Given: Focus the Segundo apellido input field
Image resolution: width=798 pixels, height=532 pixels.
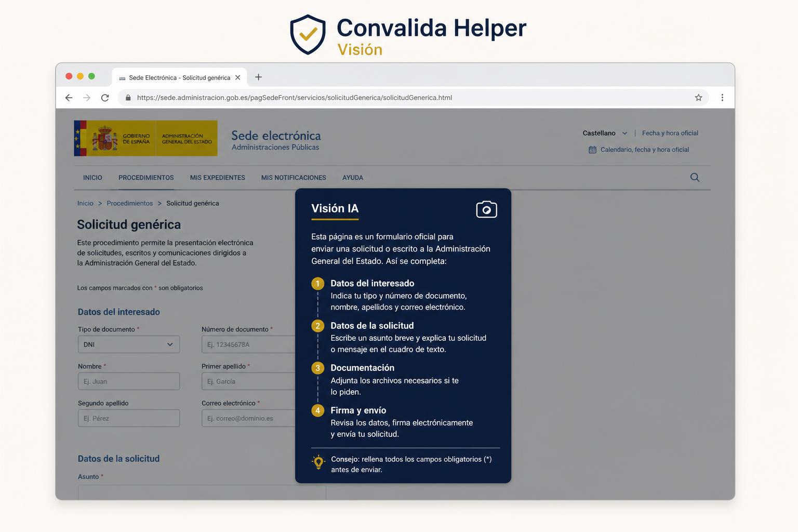Looking at the screenshot, I should point(129,418).
